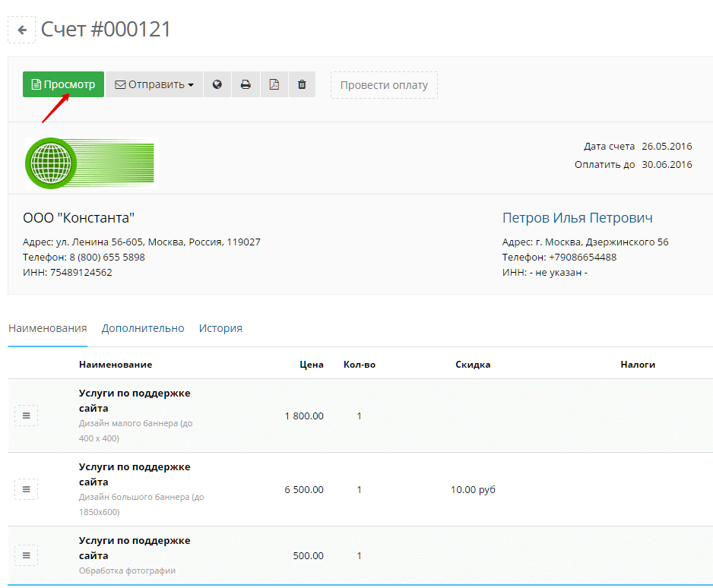Image resolution: width=713 pixels, height=588 pixels.
Task: Grab the drag handle of 1 800.00 row
Action: pos(26,416)
